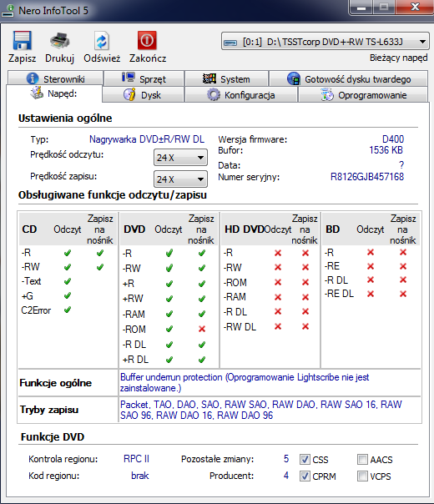Click the drive icon on Napęd tab

[x=37, y=93]
